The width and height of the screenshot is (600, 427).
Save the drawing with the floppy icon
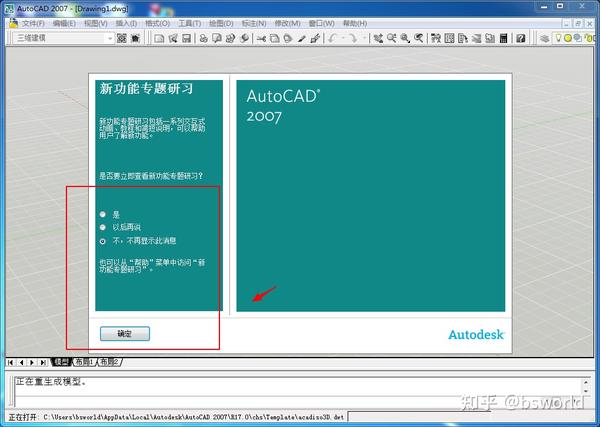pos(186,38)
